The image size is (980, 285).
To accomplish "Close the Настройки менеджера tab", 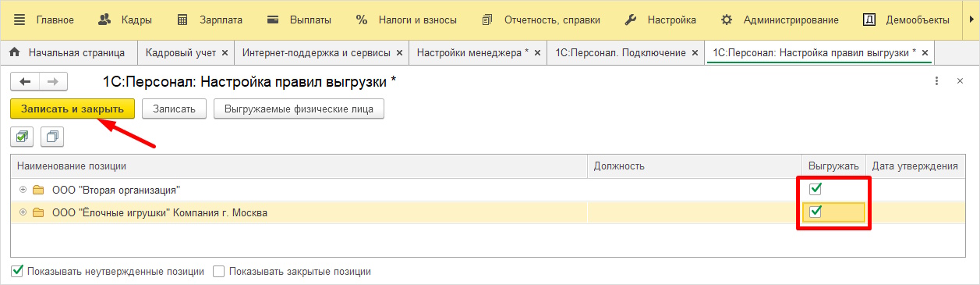I will (538, 53).
